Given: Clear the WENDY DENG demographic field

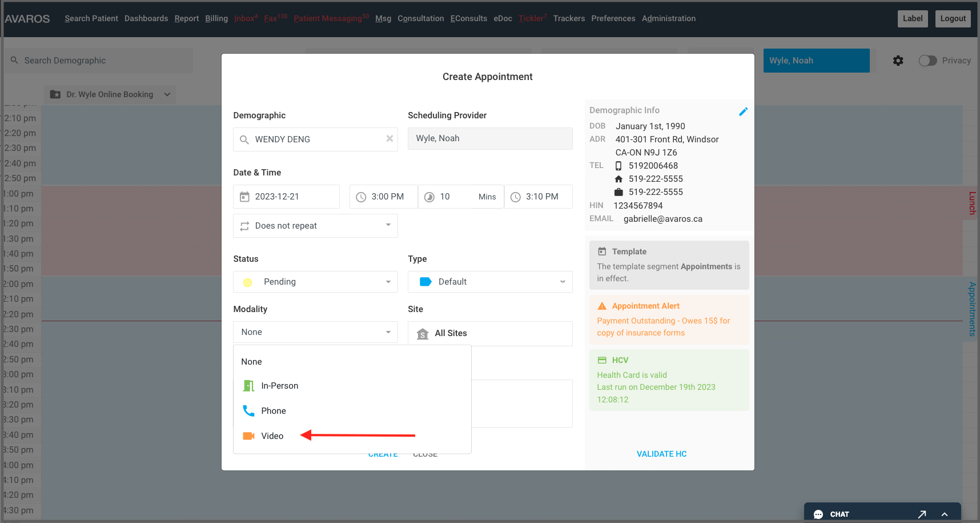Looking at the screenshot, I should click(x=389, y=139).
